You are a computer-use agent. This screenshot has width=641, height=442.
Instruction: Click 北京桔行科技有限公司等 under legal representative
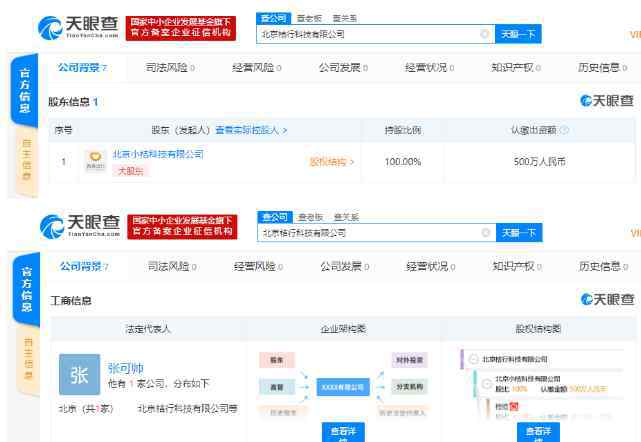click(187, 408)
